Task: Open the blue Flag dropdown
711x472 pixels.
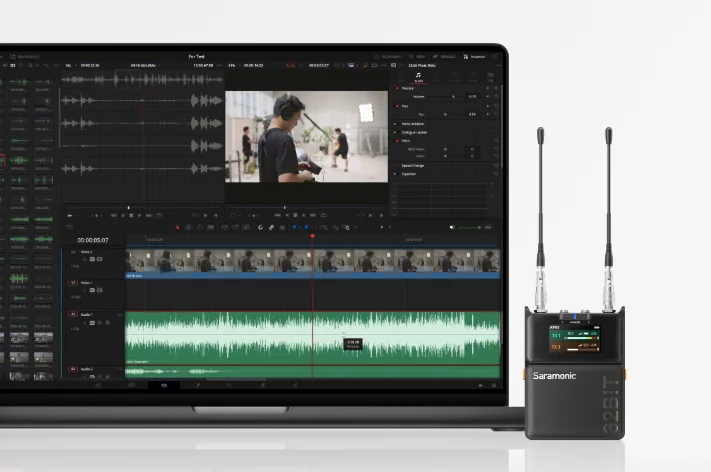Action: (295, 227)
